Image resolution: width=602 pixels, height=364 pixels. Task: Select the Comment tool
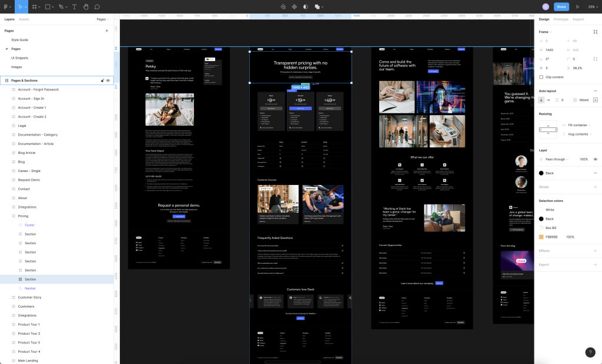pyautogui.click(x=97, y=6)
